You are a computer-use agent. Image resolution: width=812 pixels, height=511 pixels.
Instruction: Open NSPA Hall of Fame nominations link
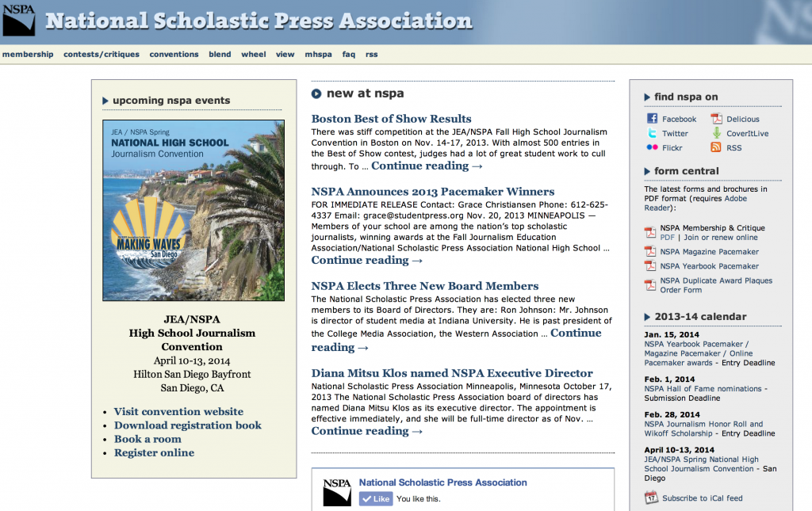coord(703,389)
